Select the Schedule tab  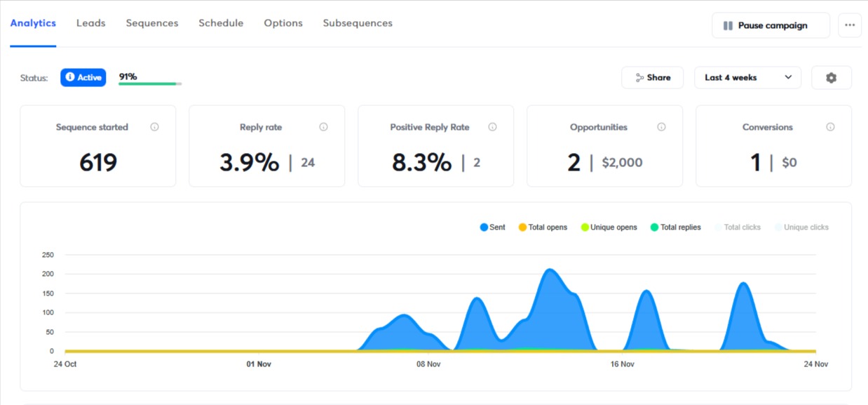(x=221, y=22)
